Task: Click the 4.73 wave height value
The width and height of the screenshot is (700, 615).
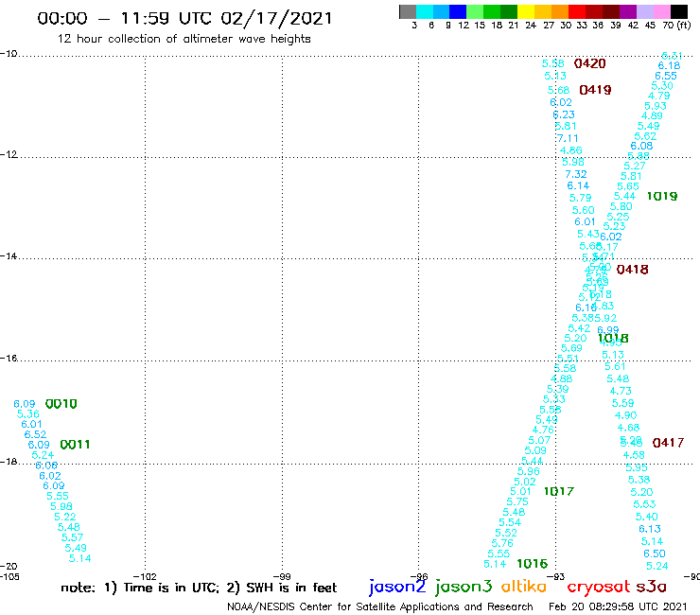Action: pyautogui.click(x=621, y=392)
